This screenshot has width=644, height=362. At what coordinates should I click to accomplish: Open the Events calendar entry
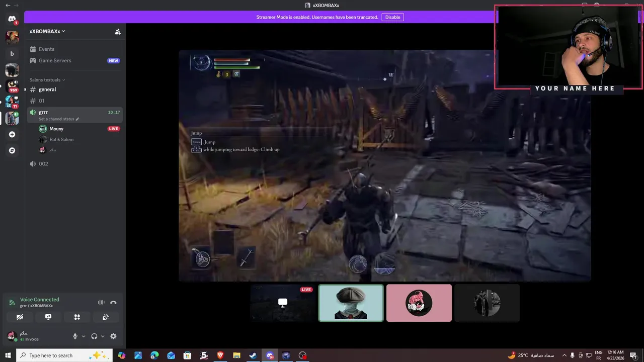[x=74, y=49]
